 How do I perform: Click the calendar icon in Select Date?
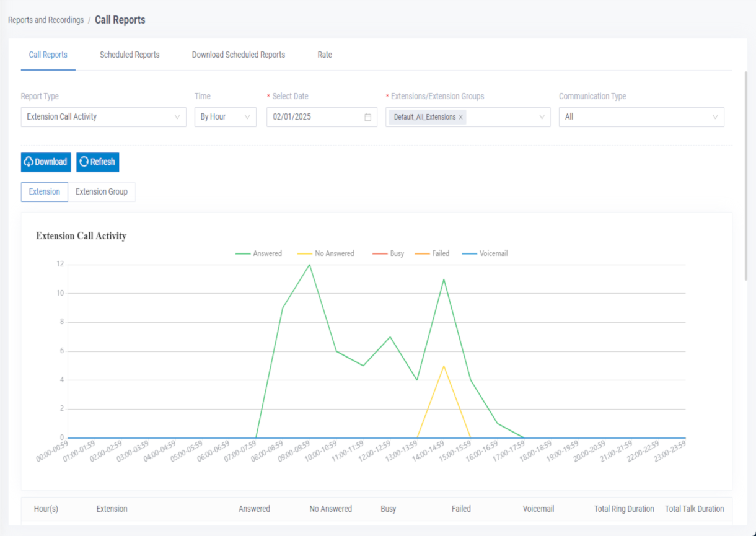tap(367, 117)
